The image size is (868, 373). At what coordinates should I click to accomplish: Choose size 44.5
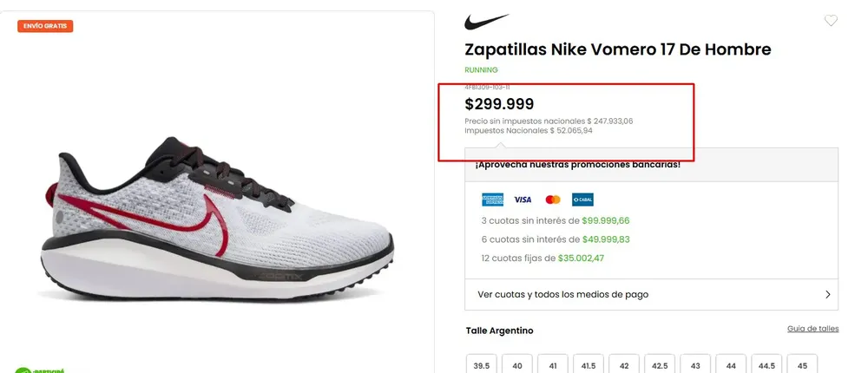pyautogui.click(x=766, y=365)
